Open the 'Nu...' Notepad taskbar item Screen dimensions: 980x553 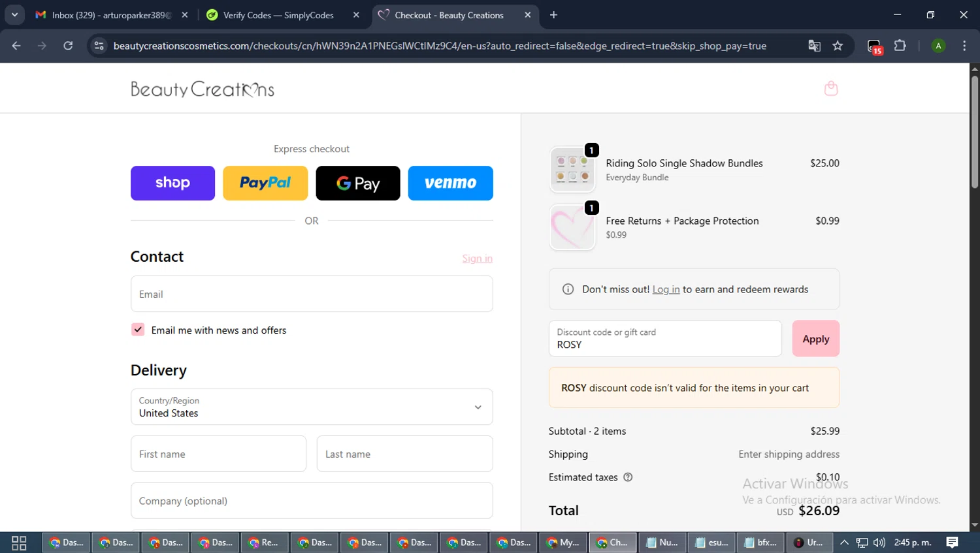pyautogui.click(x=662, y=543)
